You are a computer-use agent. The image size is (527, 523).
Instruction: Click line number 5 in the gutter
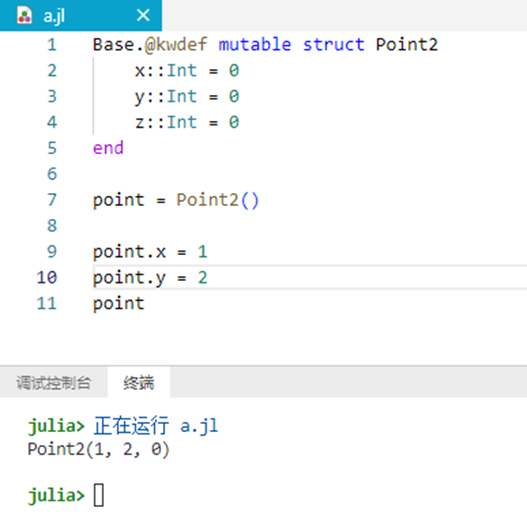[52, 148]
